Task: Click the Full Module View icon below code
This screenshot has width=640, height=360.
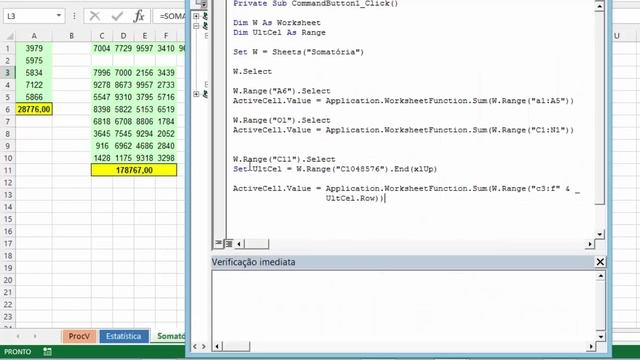Action: click(229, 244)
